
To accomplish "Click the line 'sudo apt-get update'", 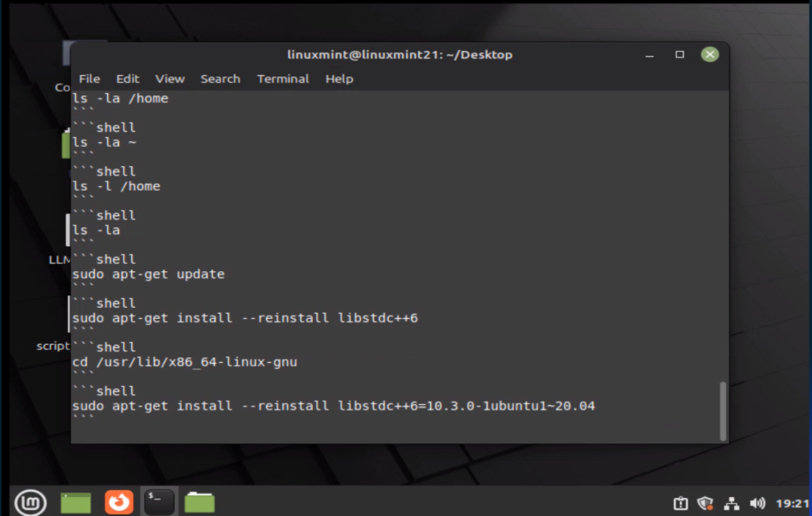I will [148, 274].
